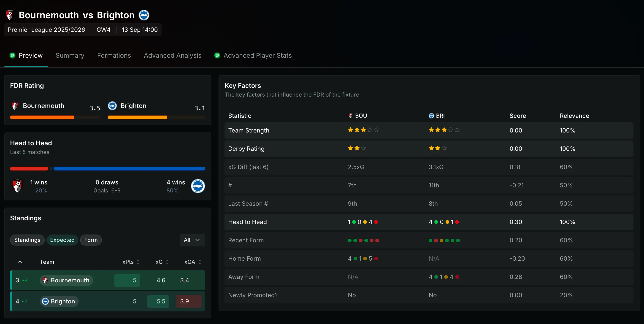Image resolution: width=644 pixels, height=324 pixels.
Task: Click BRI Derby Rating stars
Action: point(438,148)
